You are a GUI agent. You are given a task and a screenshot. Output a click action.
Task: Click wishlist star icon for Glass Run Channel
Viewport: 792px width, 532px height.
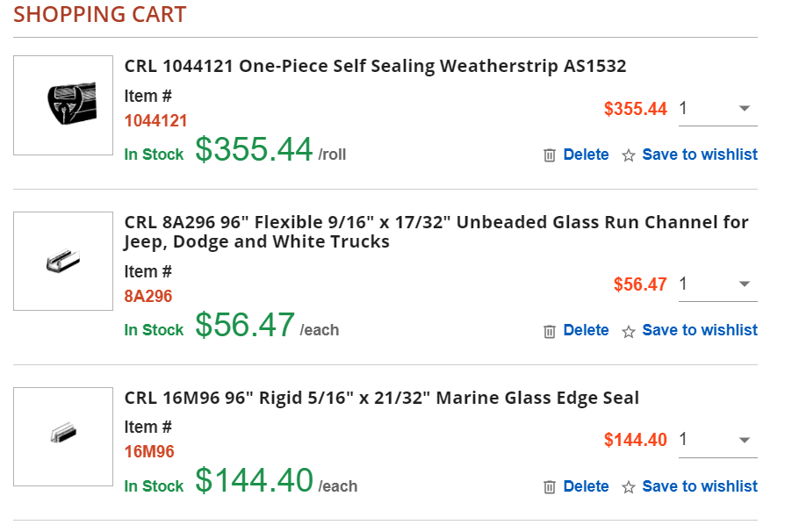[629, 331]
